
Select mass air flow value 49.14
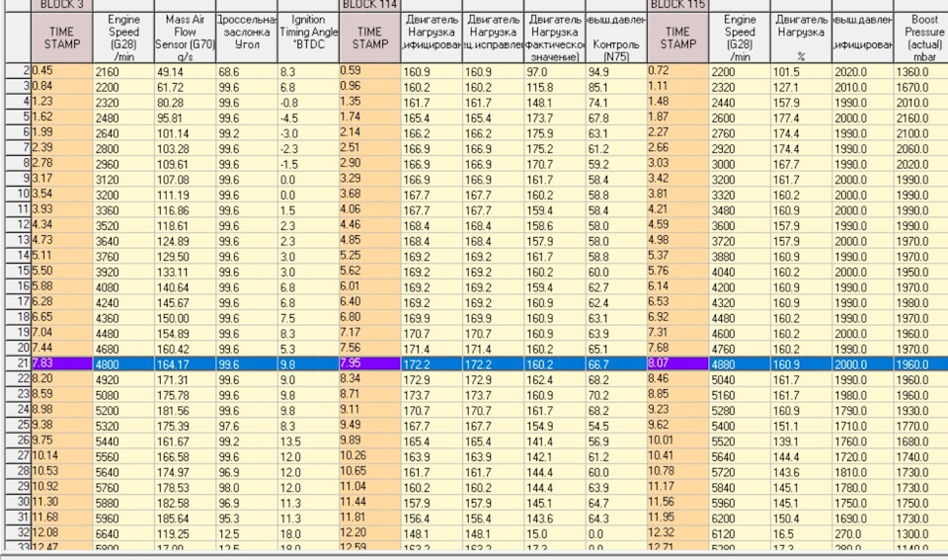coord(185,71)
